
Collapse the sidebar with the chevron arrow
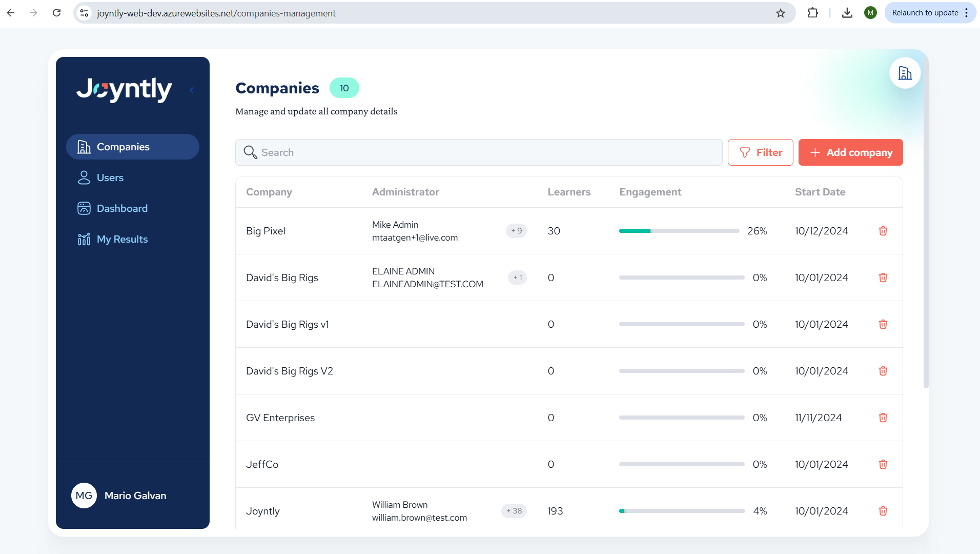click(x=192, y=90)
